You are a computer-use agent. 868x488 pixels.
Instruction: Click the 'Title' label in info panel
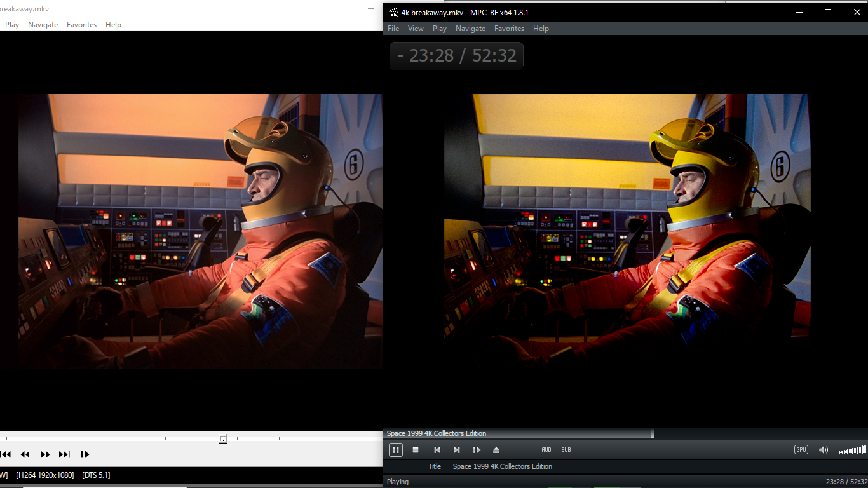click(x=435, y=466)
